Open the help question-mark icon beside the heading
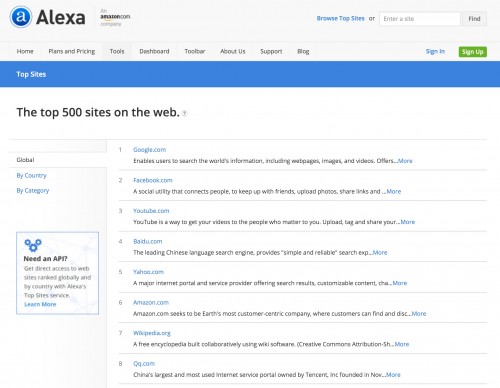Viewport: 500px width, 388px height. (x=185, y=113)
